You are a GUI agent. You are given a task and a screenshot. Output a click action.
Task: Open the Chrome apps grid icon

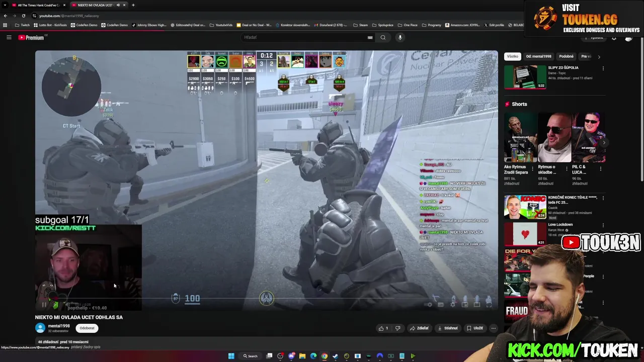pos(6,25)
